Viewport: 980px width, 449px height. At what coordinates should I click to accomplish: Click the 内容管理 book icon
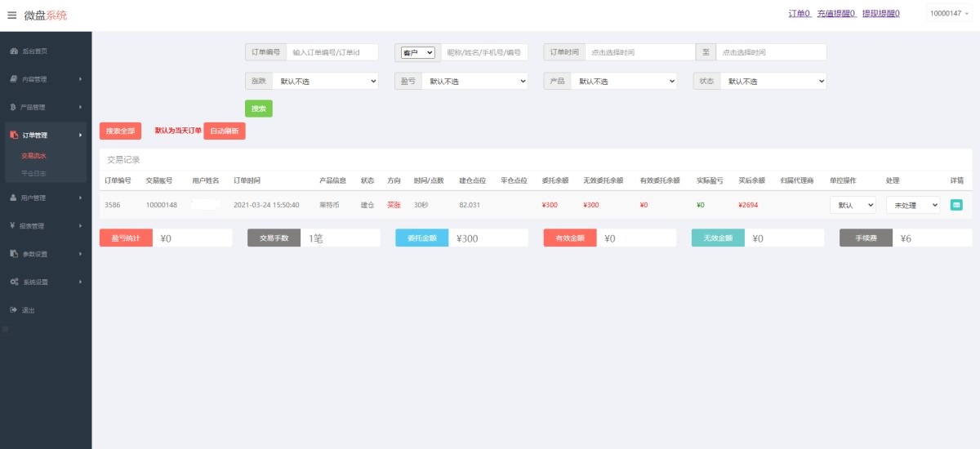(x=14, y=79)
